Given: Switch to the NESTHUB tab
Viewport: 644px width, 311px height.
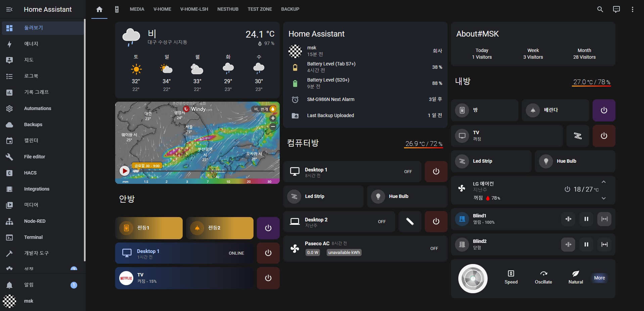Looking at the screenshot, I should coord(228,9).
